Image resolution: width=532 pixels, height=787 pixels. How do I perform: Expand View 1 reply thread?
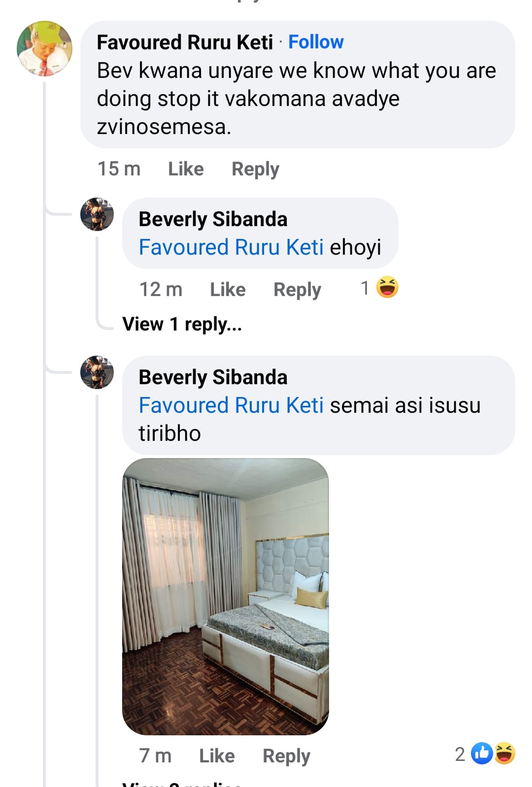coord(182,324)
